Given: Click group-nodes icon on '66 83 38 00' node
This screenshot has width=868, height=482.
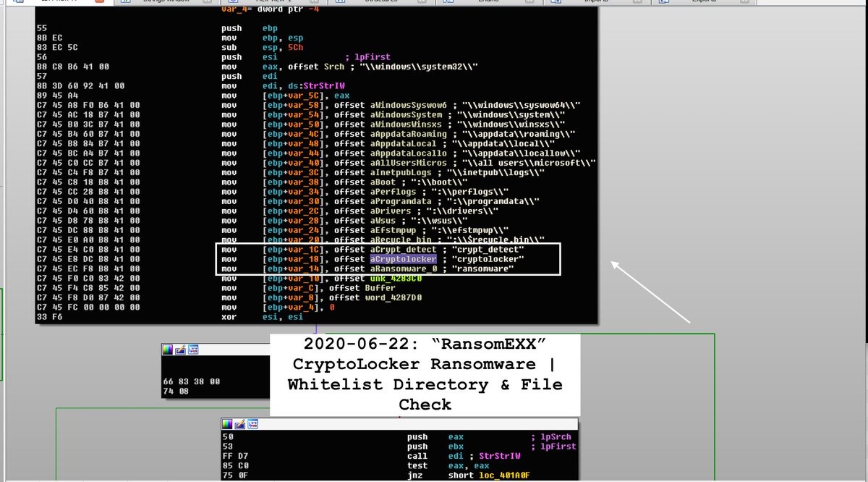Looking at the screenshot, I should 192,350.
